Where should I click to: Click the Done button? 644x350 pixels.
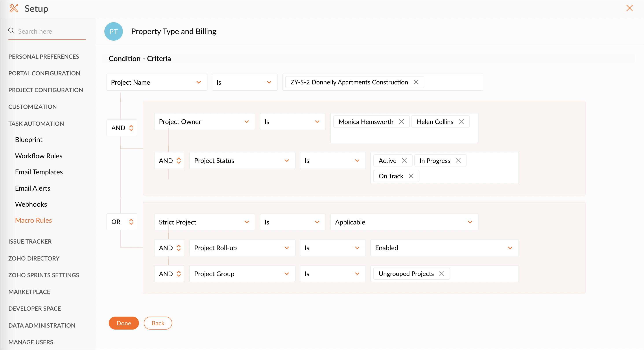(124, 323)
